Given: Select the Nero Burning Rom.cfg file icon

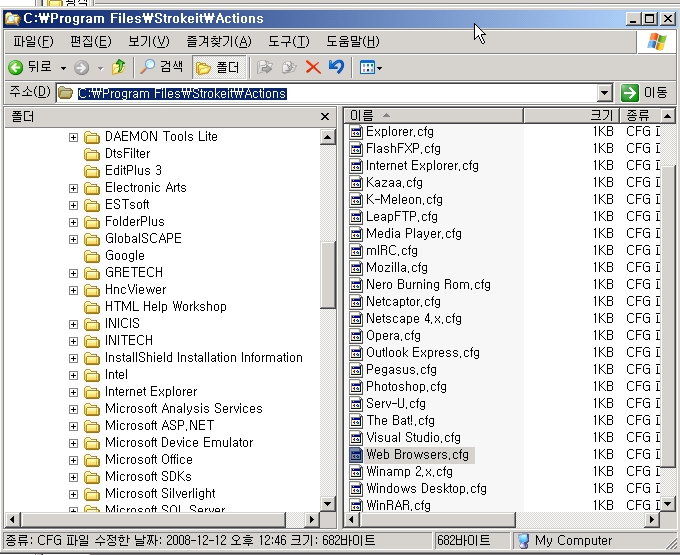Looking at the screenshot, I should (356, 285).
